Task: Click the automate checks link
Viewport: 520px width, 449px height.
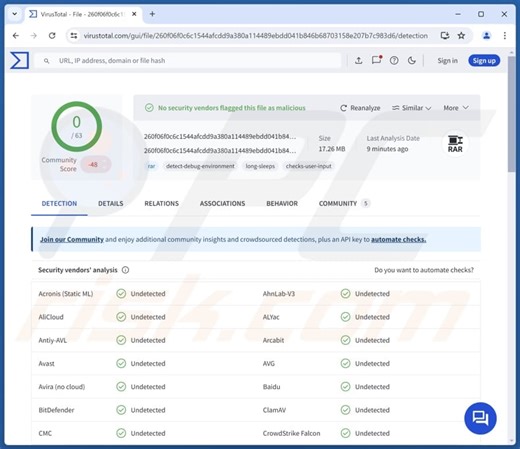Action: [398, 239]
